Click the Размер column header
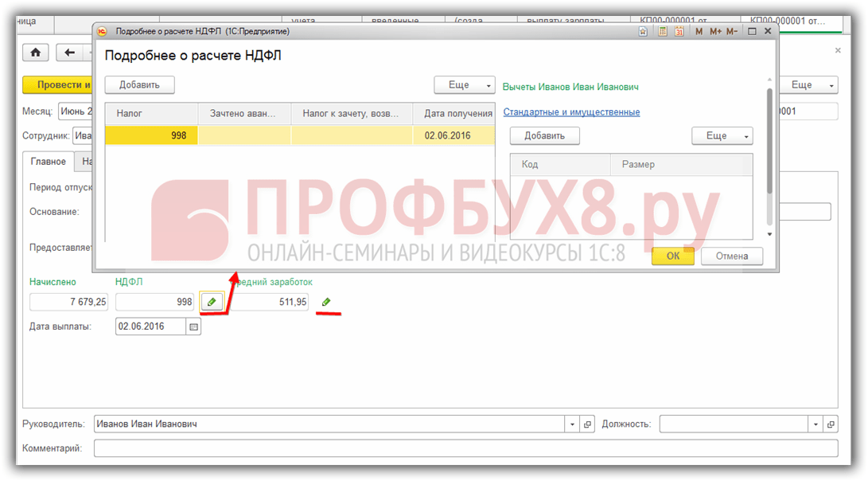This screenshot has height=481, width=868. pos(682,165)
